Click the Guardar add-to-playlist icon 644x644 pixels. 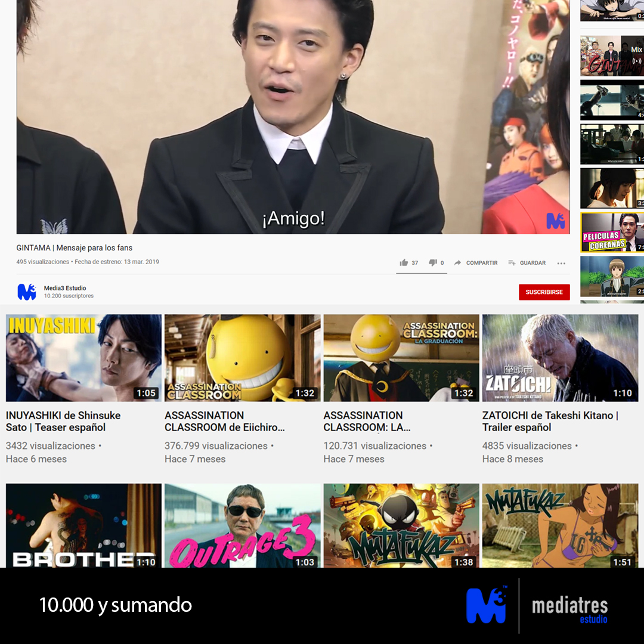coord(512,262)
